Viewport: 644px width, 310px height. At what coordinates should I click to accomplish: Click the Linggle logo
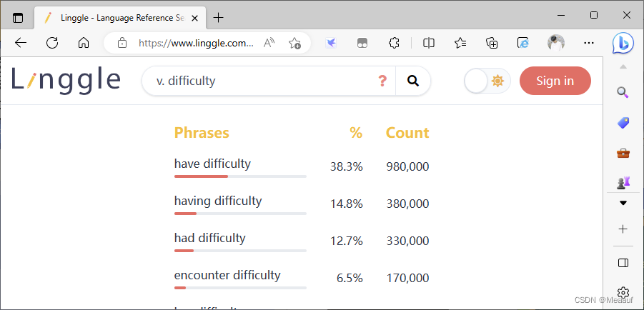(x=66, y=79)
